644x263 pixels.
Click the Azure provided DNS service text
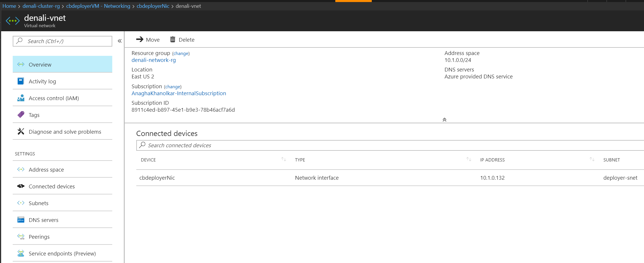[x=479, y=76]
